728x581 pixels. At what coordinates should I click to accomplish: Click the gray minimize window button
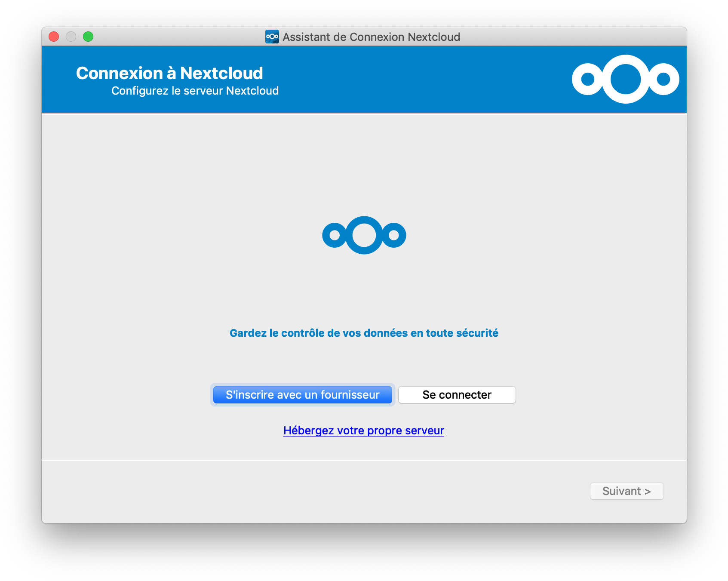(71, 37)
